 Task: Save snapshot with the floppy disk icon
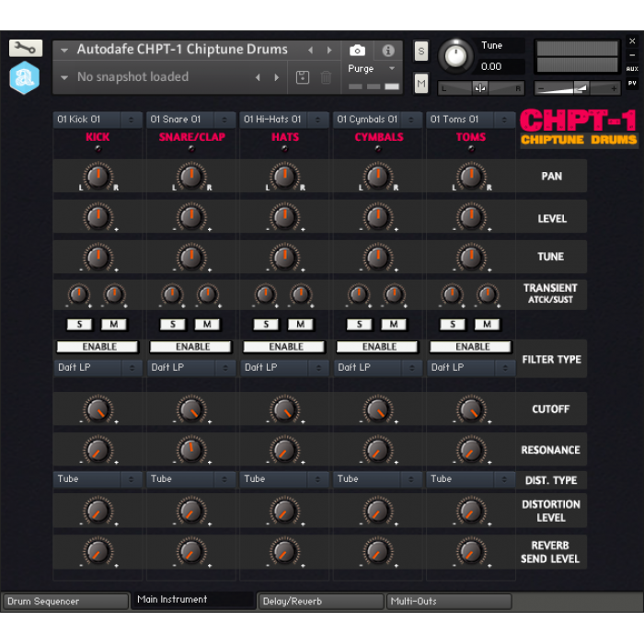tap(303, 77)
